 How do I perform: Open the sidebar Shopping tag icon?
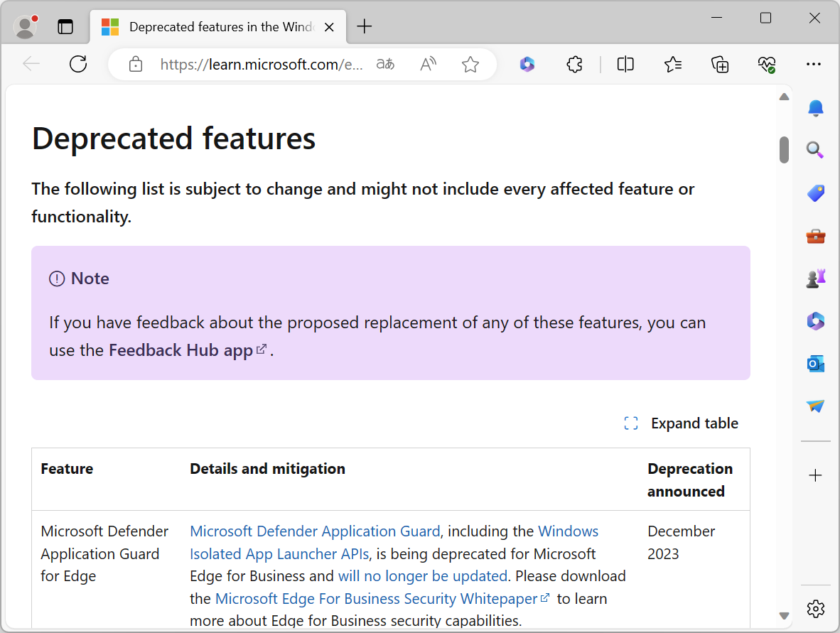816,193
